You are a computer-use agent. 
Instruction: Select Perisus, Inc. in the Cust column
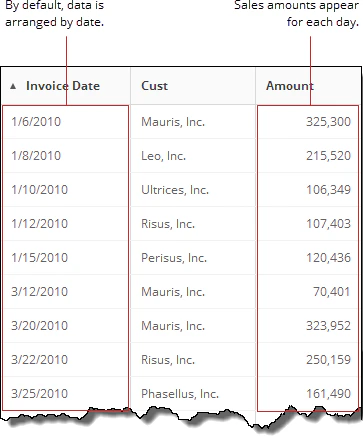174,258
